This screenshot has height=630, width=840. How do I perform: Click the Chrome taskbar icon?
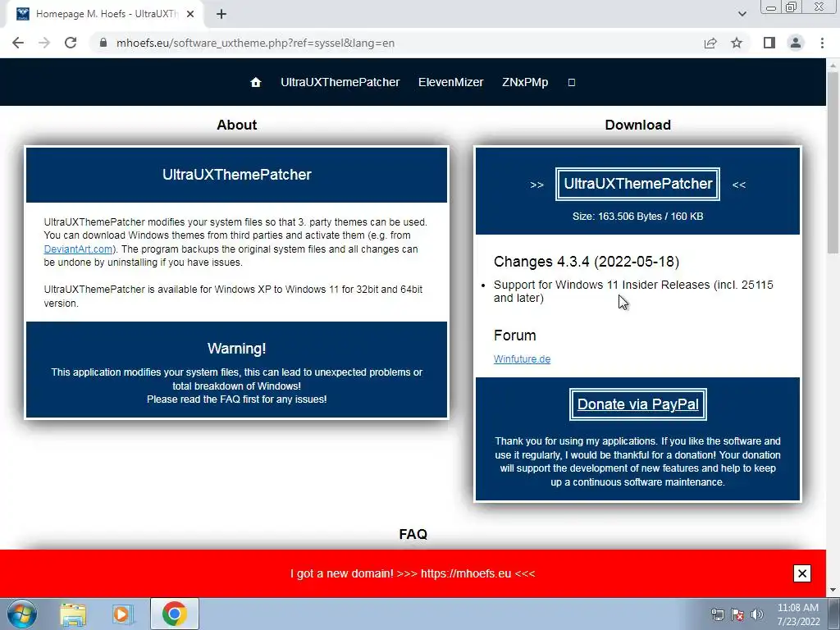point(174,614)
